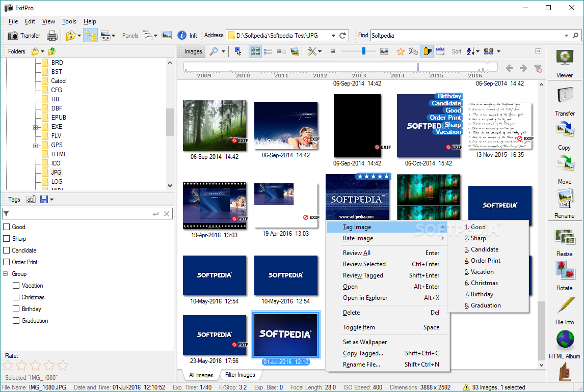
Task: Check the Graduation tag checkbox
Action: coord(16,320)
